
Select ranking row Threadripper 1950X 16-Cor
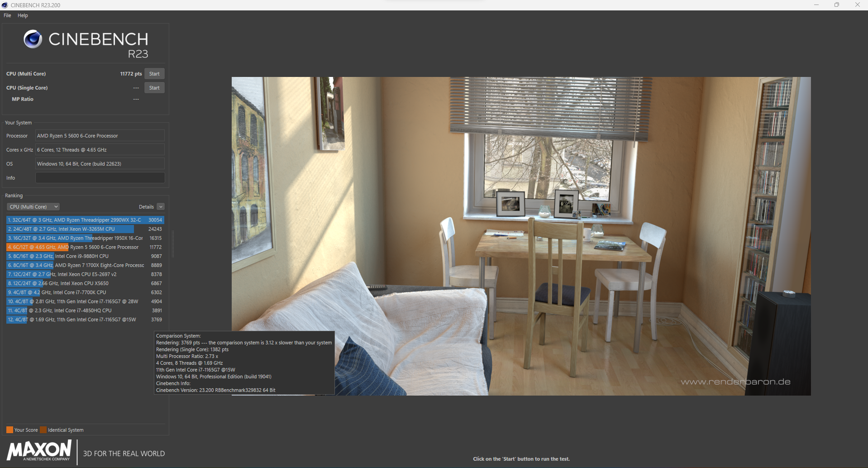coord(85,238)
